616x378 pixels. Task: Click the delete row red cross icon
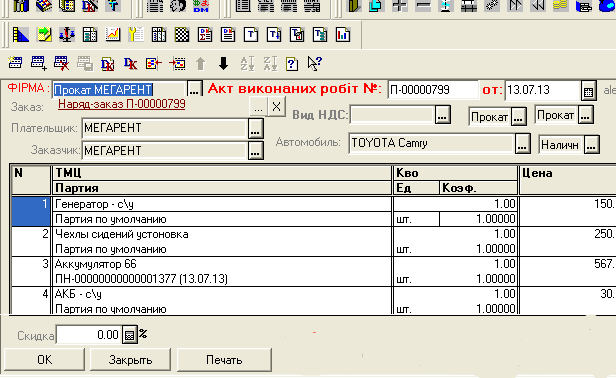tap(62, 63)
